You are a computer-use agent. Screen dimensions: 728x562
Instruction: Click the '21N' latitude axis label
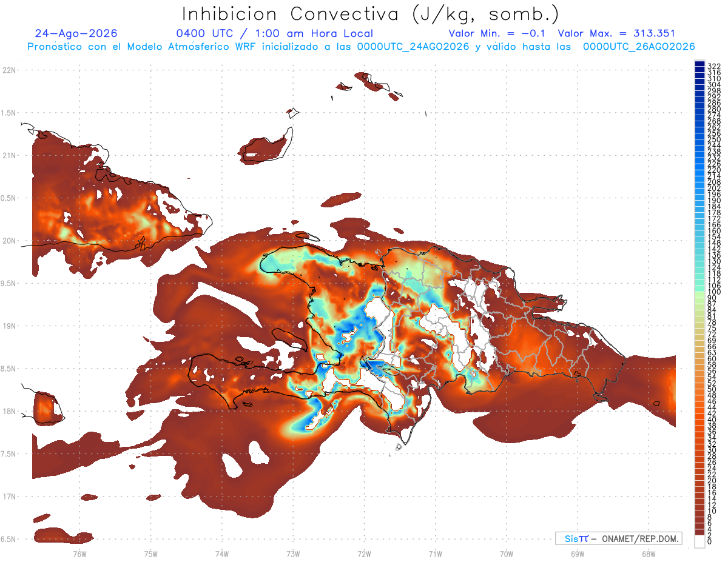9,155
